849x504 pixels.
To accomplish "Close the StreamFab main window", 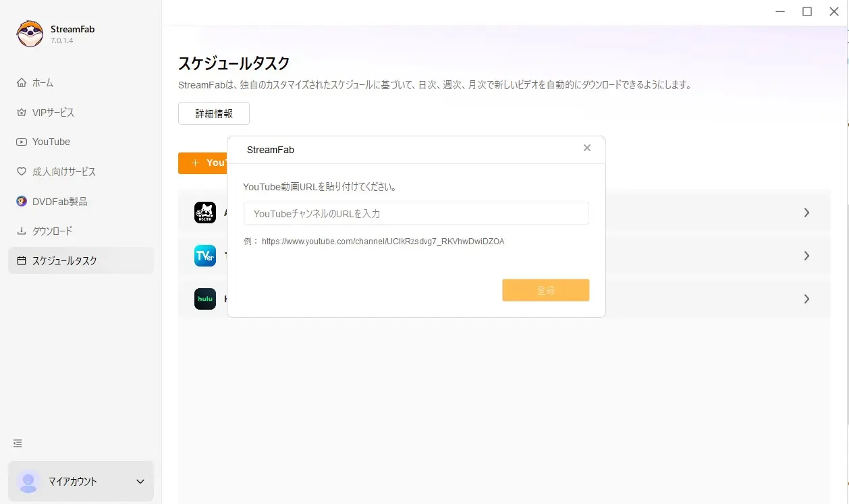I will (834, 11).
